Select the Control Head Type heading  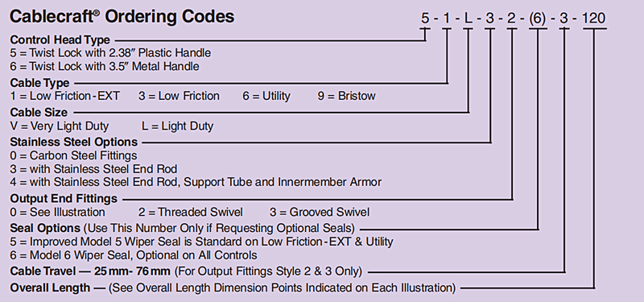(x=60, y=39)
